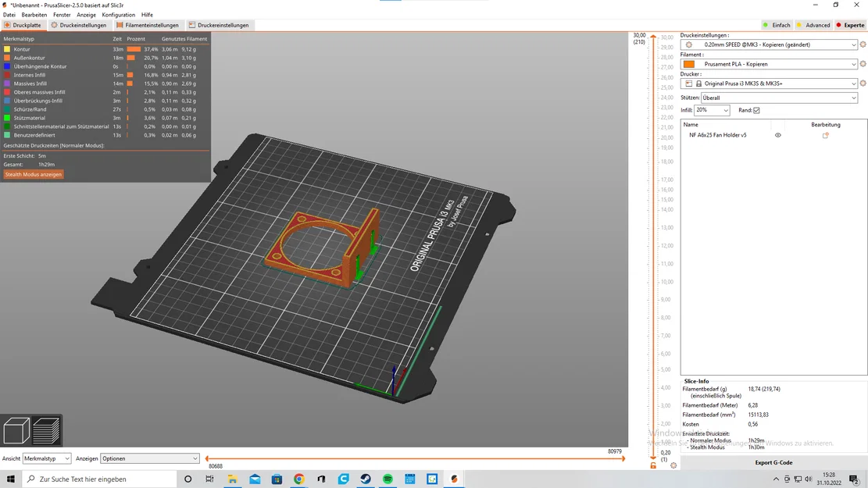Open the Konfiguration menu

[x=119, y=15]
